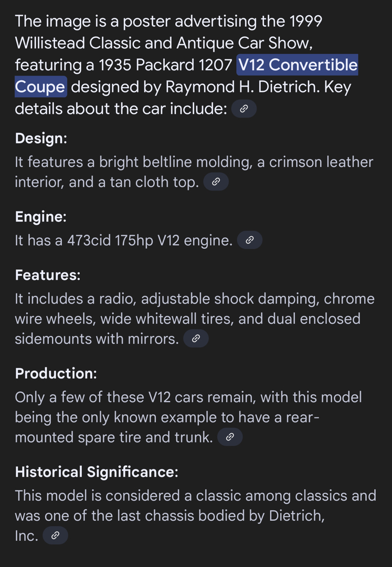Select the "Engine:" heading
Image resolution: width=392 pixels, height=567 pixels.
point(41,217)
